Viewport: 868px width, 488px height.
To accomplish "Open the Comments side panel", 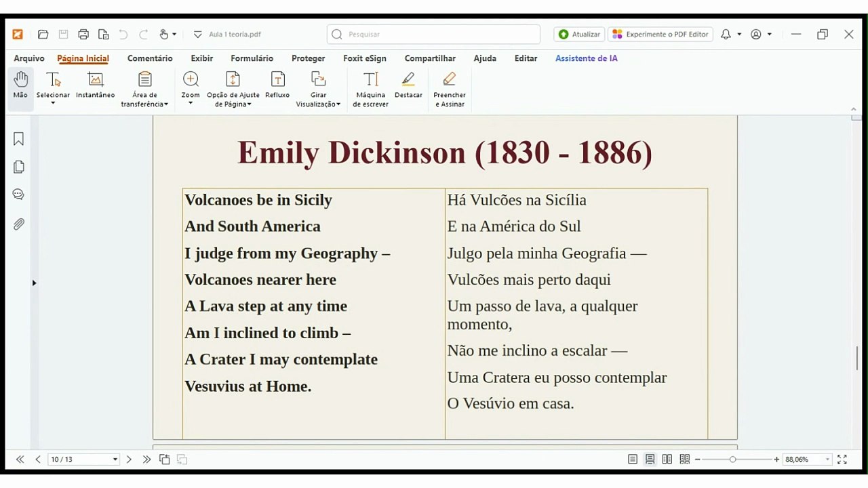I will (18, 195).
